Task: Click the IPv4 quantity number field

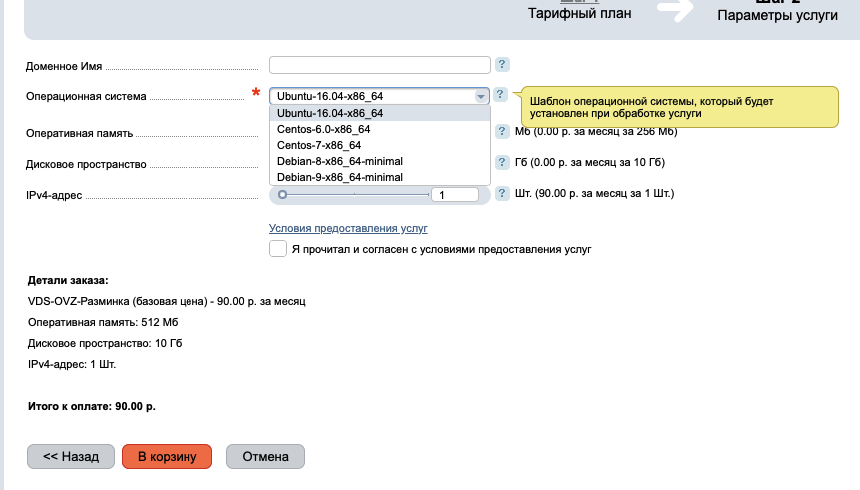Action: (453, 195)
